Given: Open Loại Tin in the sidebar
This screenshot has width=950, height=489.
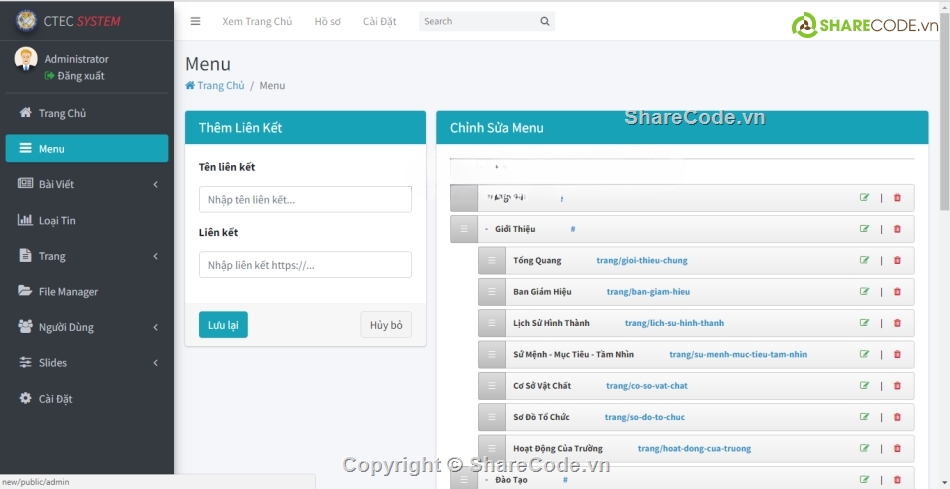Looking at the screenshot, I should (x=87, y=221).
